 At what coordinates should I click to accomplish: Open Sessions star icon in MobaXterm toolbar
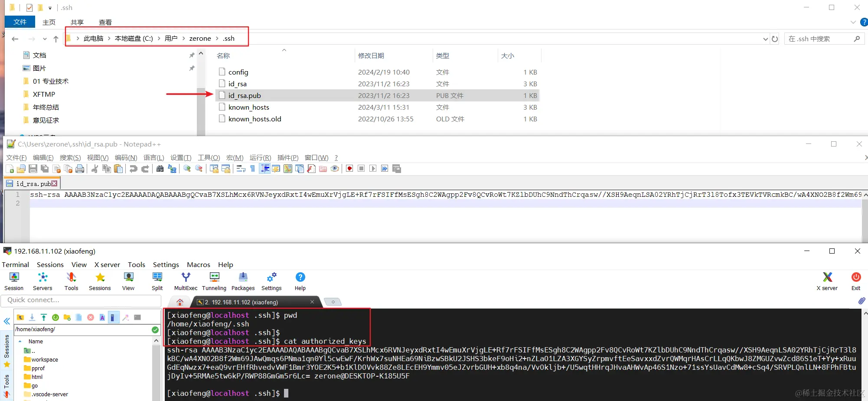(x=100, y=281)
